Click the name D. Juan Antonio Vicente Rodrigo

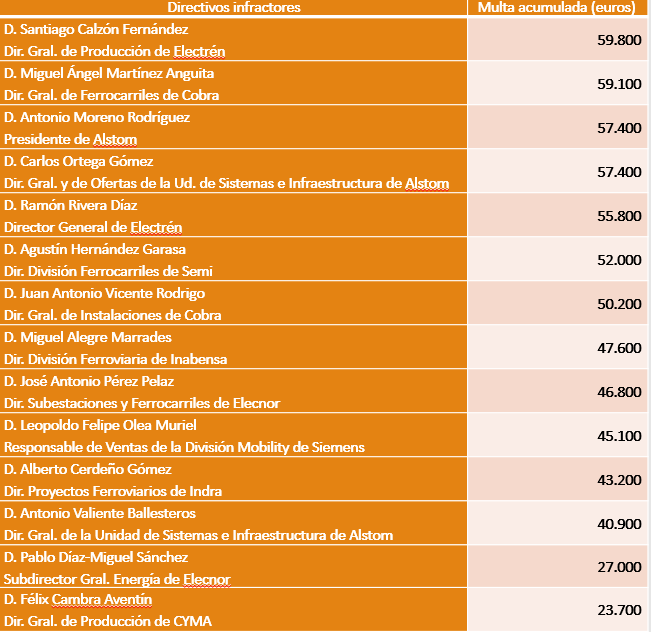(104, 294)
